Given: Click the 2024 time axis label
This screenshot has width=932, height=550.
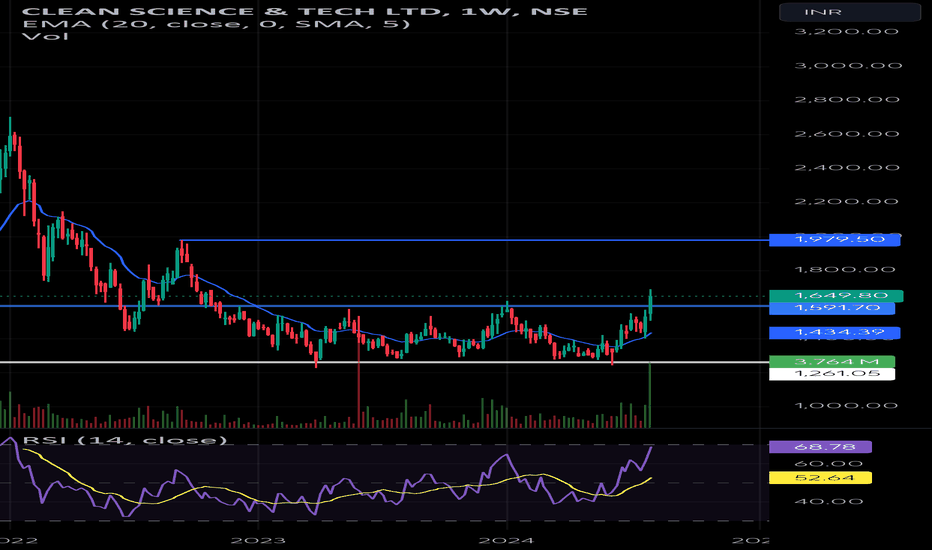Looking at the screenshot, I should 507,540.
